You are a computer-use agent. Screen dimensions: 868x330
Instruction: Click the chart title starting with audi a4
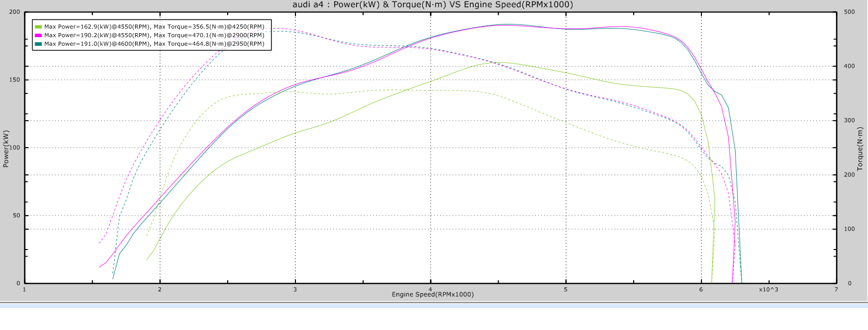432,5
